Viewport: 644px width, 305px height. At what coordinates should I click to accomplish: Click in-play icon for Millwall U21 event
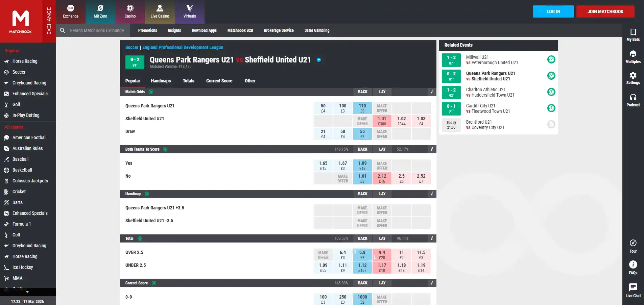coord(551,60)
